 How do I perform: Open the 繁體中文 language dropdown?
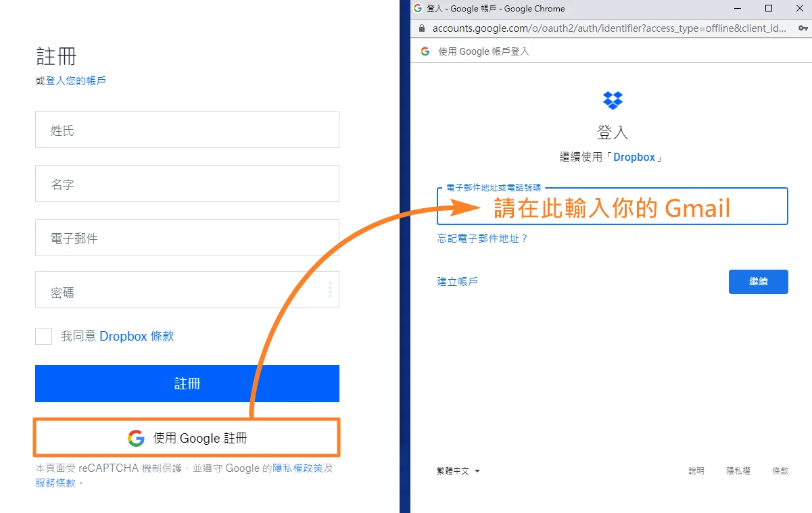click(458, 471)
